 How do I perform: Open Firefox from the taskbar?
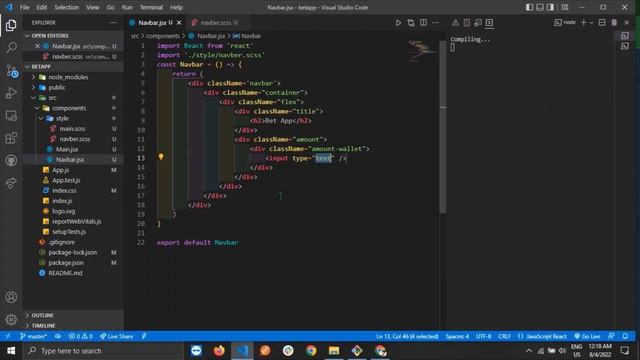219,351
